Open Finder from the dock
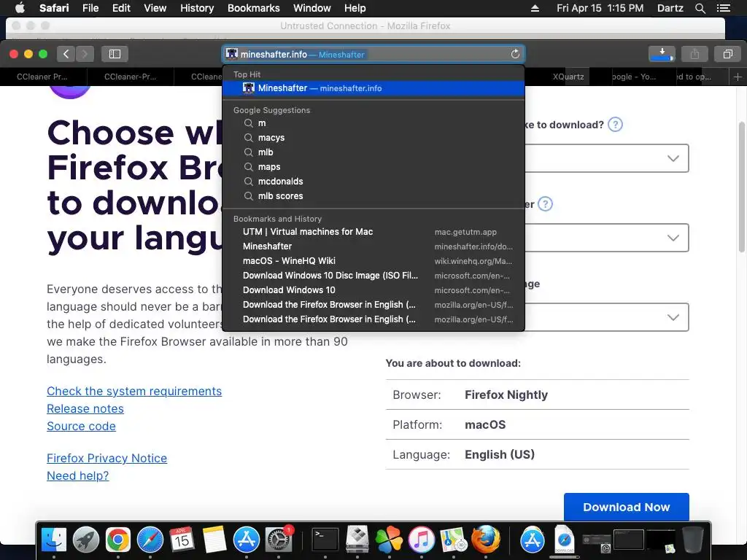 click(x=54, y=540)
